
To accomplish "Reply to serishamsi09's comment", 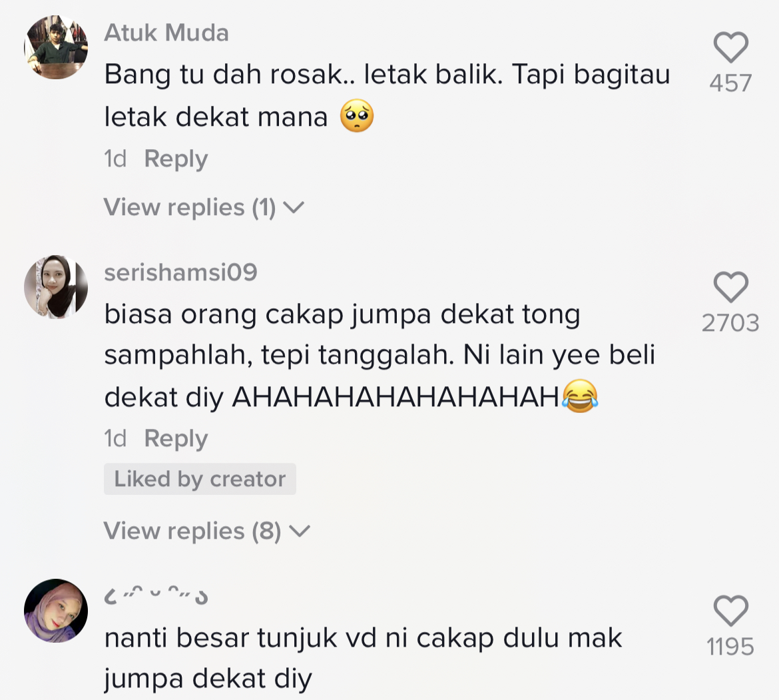I will (x=176, y=439).
